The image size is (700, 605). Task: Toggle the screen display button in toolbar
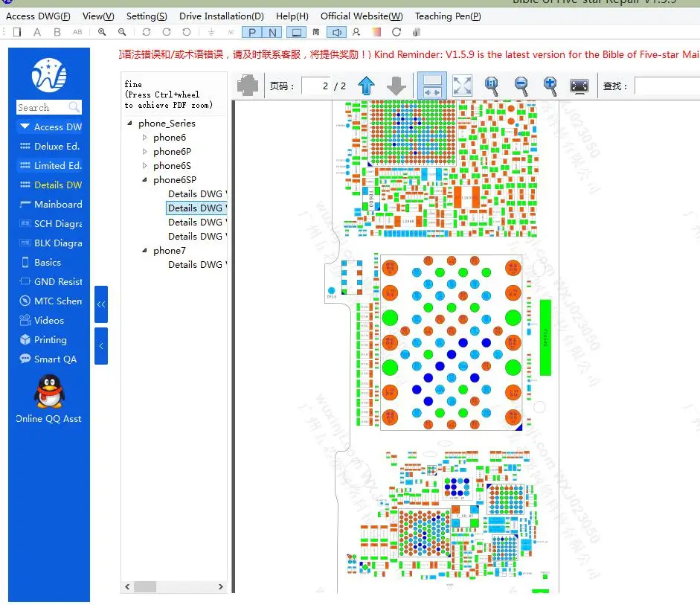point(296,32)
